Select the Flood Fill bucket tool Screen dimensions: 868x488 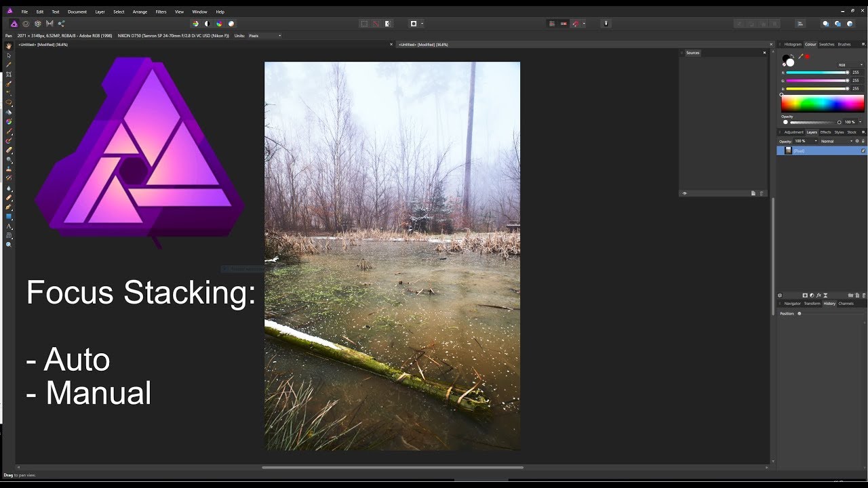(x=9, y=112)
